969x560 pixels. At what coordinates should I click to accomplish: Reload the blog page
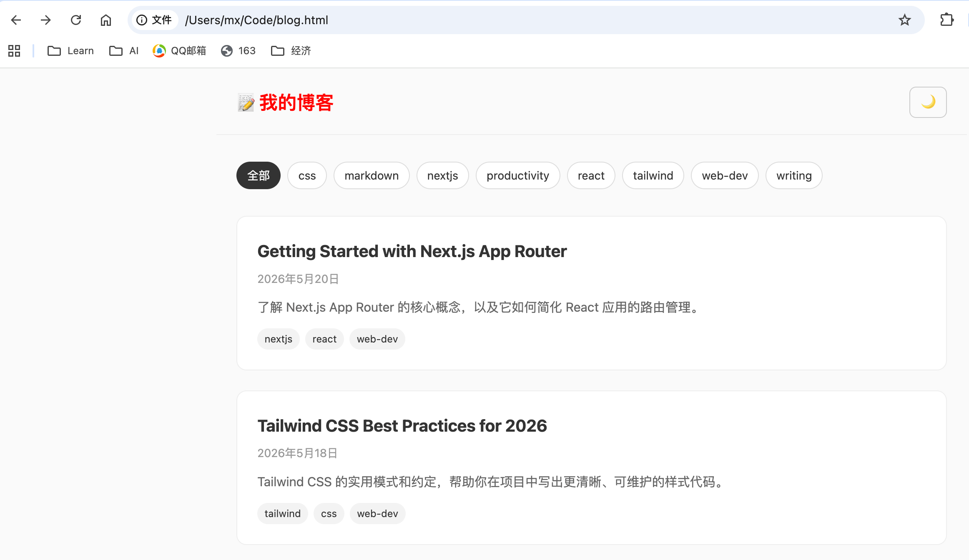(x=76, y=20)
